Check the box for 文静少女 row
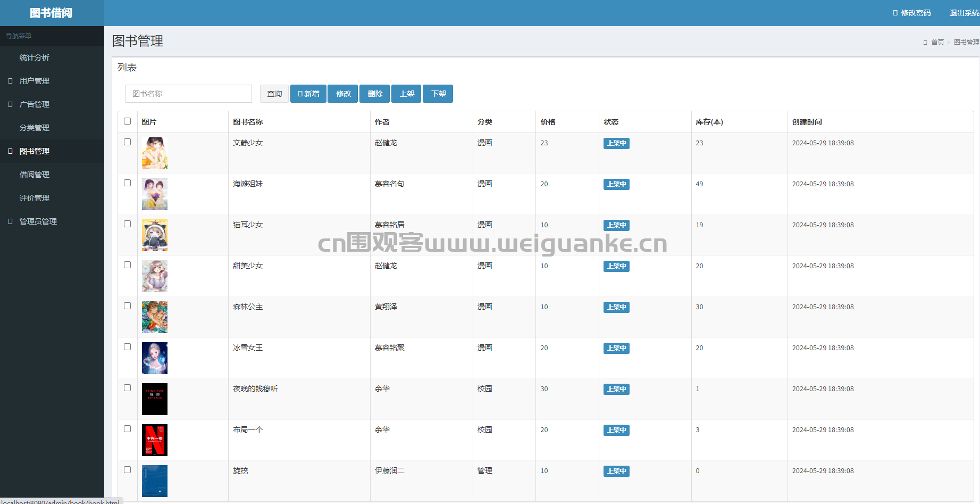The image size is (980, 504). tap(128, 142)
